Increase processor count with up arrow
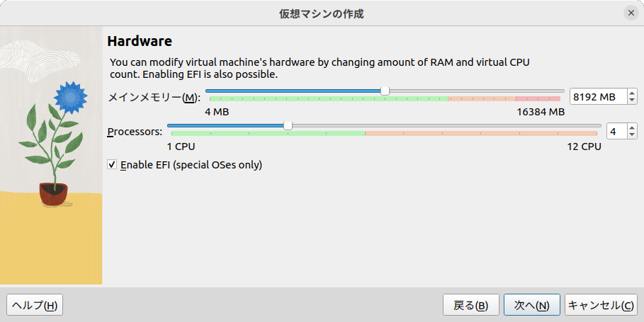 pos(632,128)
